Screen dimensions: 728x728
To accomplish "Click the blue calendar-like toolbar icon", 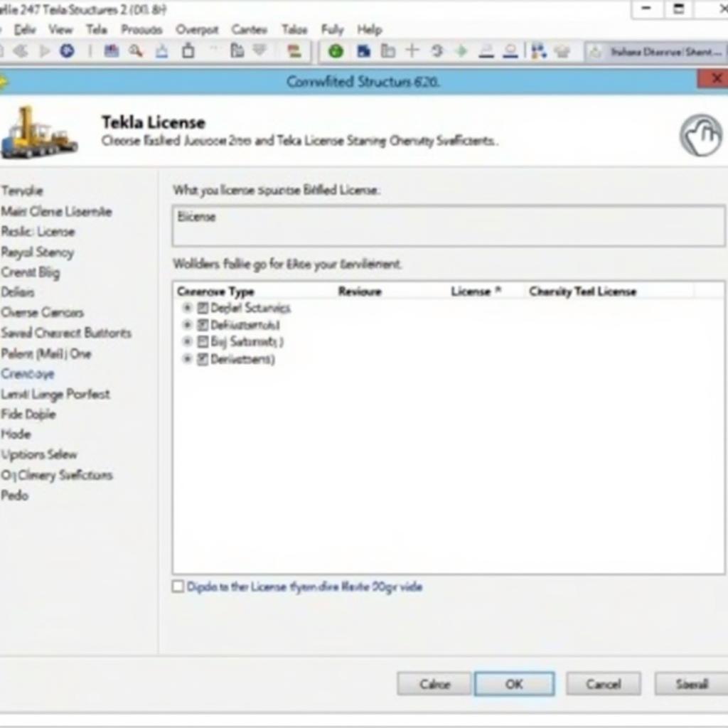I will 112,50.
